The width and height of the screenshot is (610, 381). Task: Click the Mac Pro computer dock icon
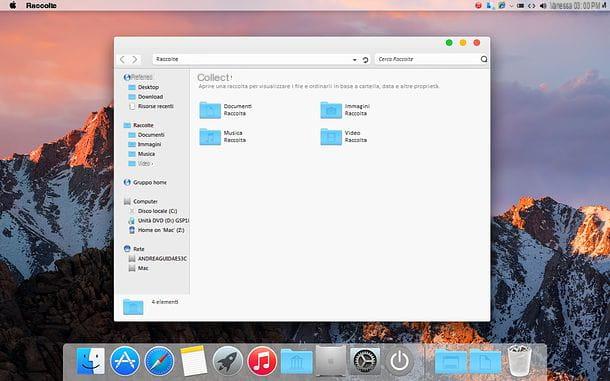pos(330,361)
